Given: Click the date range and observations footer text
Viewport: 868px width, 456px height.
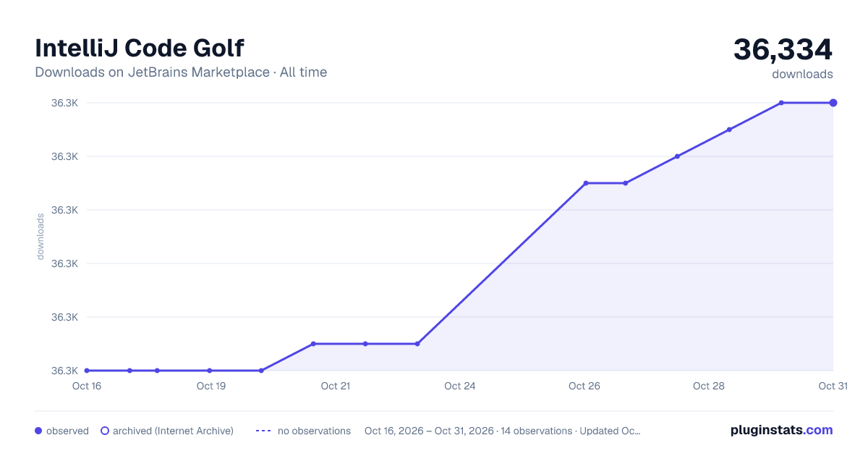Looking at the screenshot, I should [x=503, y=431].
